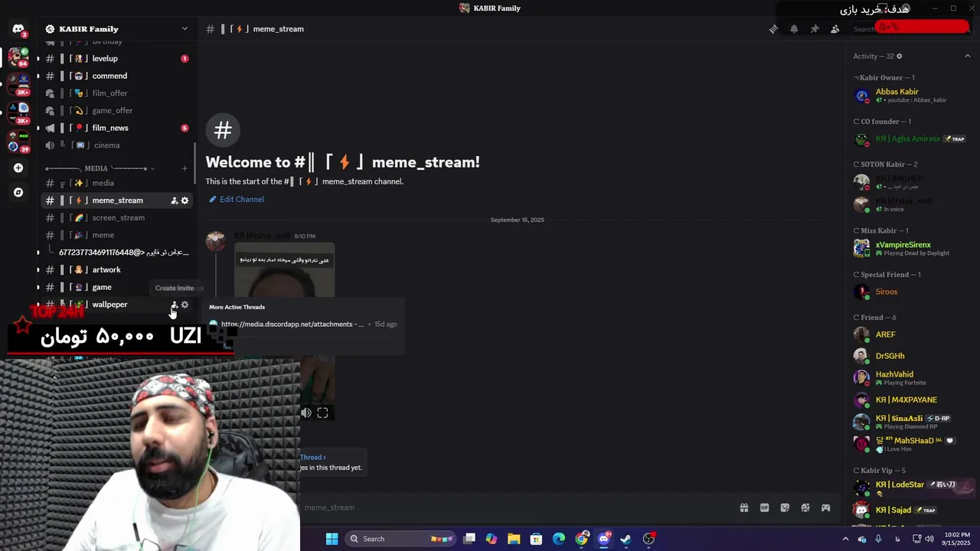Viewport: 980px width, 551px height.
Task: Open Steam from the taskbar
Action: pyautogui.click(x=626, y=539)
